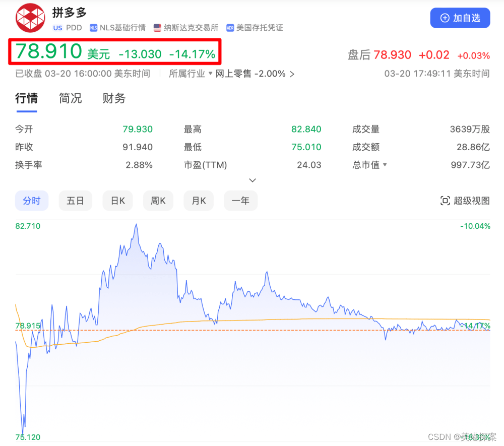Click the 总市值 value 997.73亿
Screen dimensions: 504x446
[470, 165]
